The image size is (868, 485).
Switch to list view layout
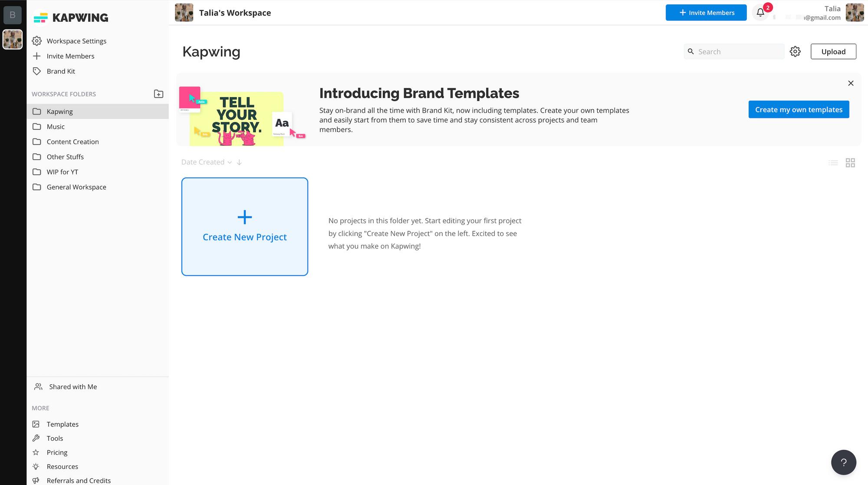[833, 162]
